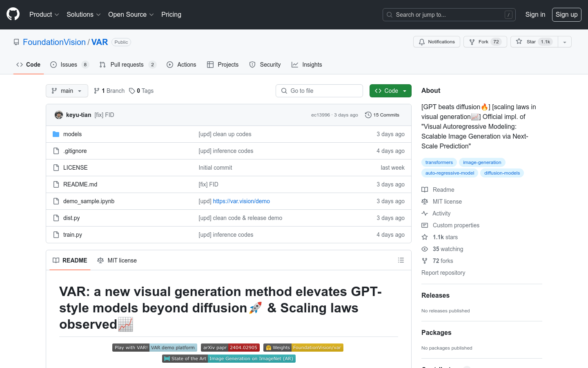Open the green Code dropdown button

(390, 91)
